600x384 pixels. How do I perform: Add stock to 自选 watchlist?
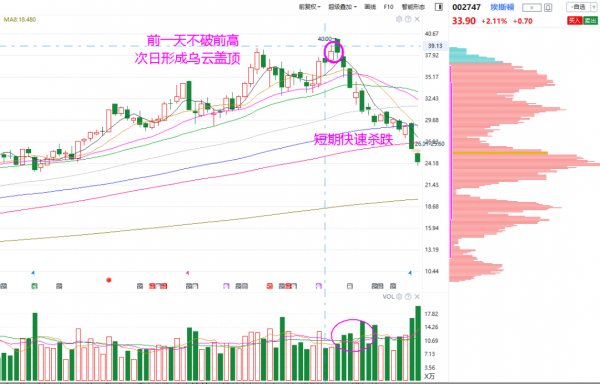pos(578,7)
